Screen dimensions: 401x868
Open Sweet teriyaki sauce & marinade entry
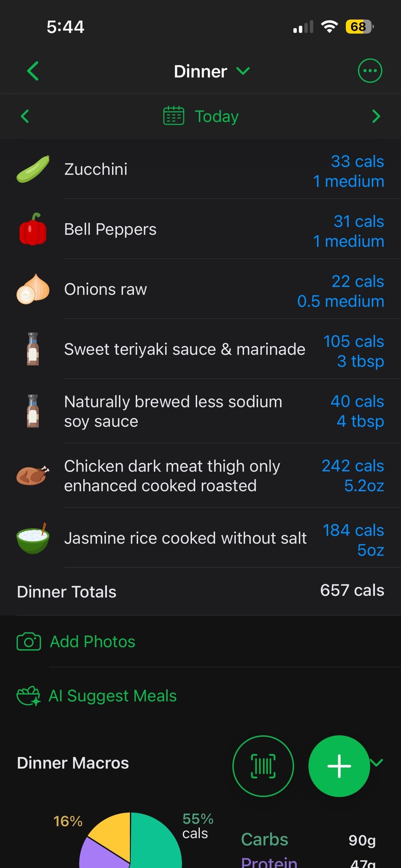point(185,350)
